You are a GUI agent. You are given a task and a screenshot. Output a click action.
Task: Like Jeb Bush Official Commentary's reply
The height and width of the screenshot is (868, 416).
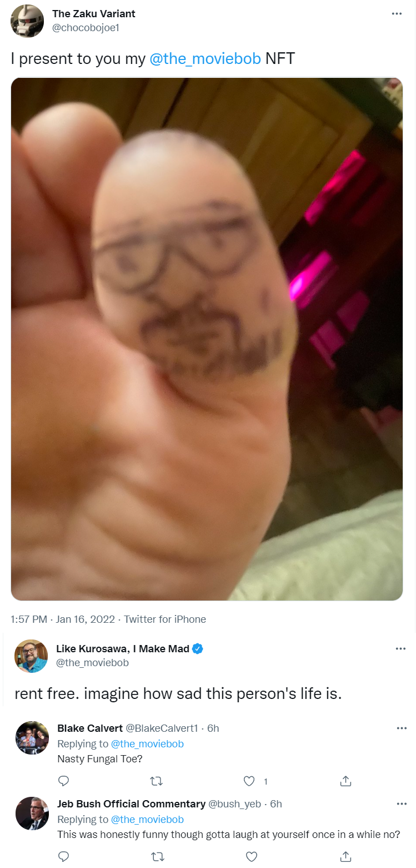(x=251, y=856)
